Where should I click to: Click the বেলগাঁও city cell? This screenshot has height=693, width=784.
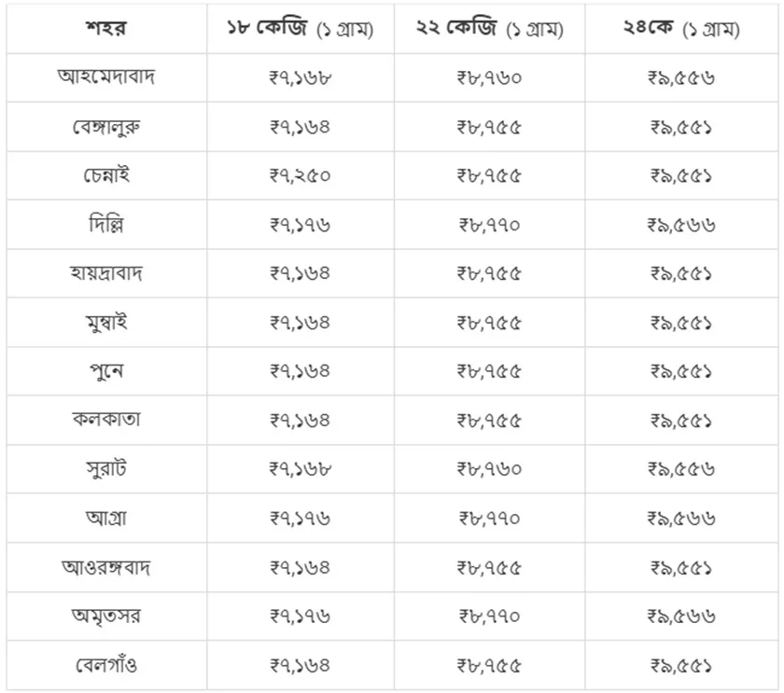tap(106, 665)
